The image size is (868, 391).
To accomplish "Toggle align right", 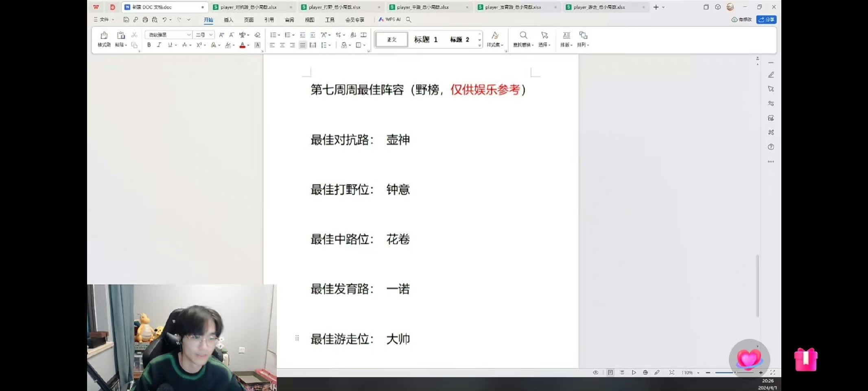I will click(292, 45).
